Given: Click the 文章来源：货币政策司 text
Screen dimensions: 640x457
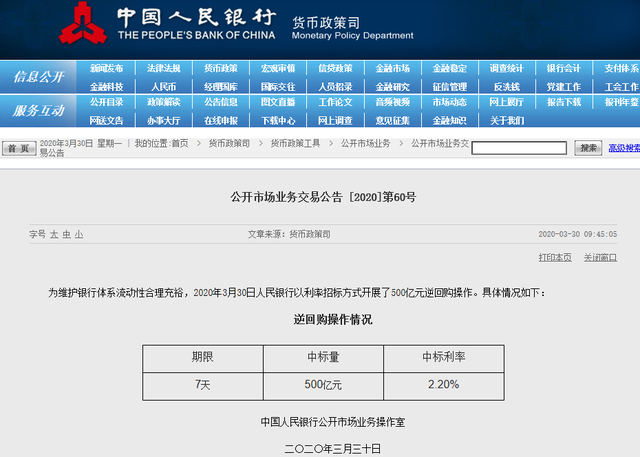Looking at the screenshot, I should coord(289,234).
